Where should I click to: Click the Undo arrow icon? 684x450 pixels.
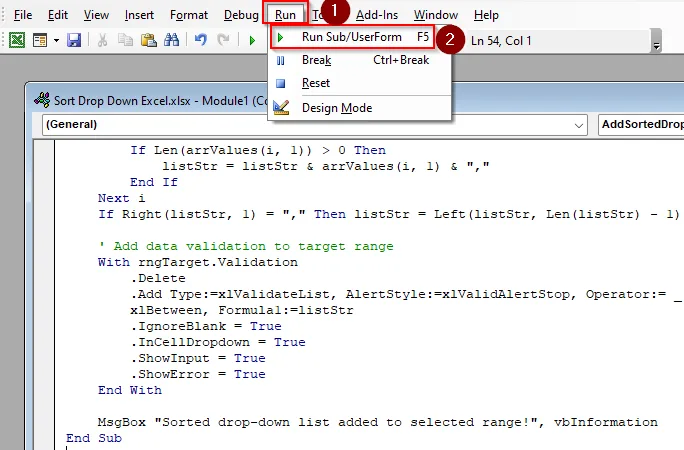tap(201, 40)
